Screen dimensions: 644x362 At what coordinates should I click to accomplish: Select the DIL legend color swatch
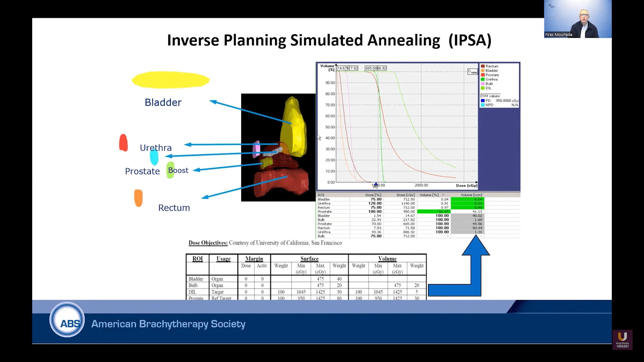(x=483, y=88)
